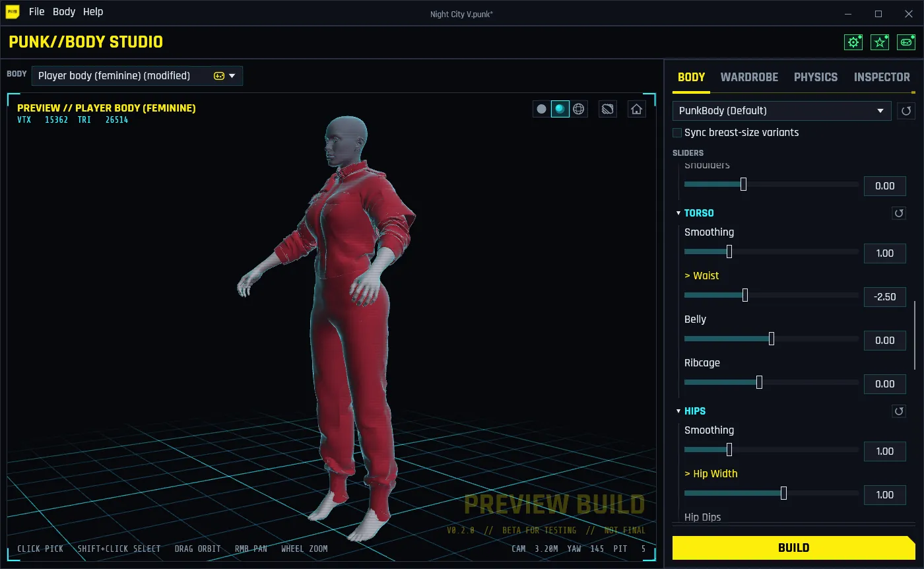
Task: Collapse the TORSO section
Action: (678, 213)
